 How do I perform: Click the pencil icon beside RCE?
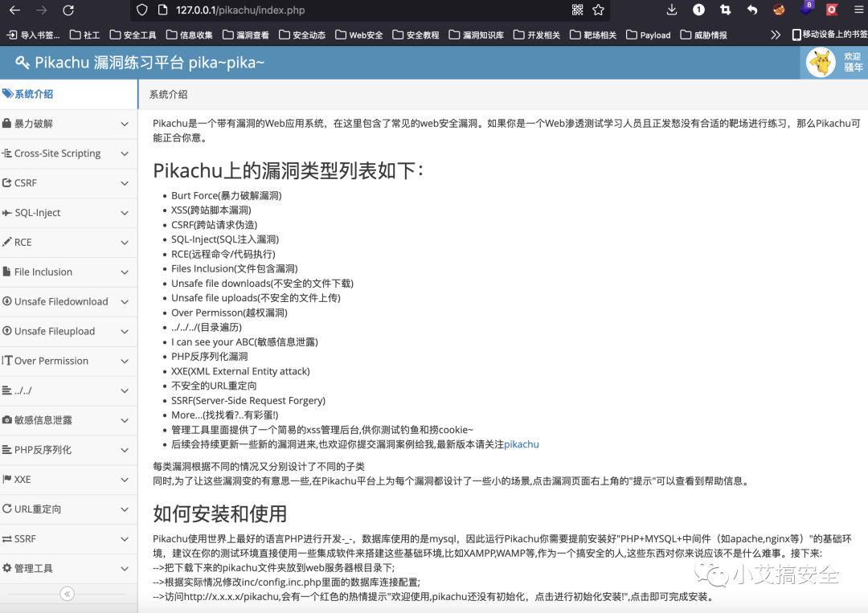[x=6, y=242]
